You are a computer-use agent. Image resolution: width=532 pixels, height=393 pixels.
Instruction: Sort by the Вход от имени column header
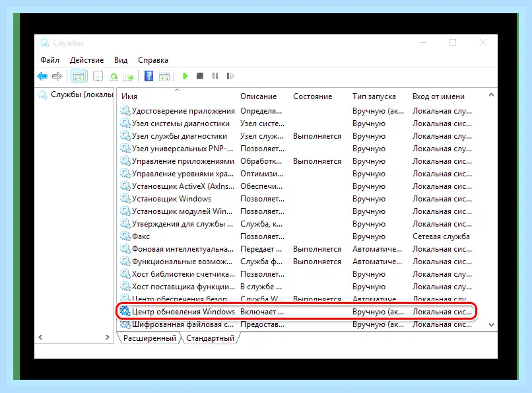click(438, 96)
